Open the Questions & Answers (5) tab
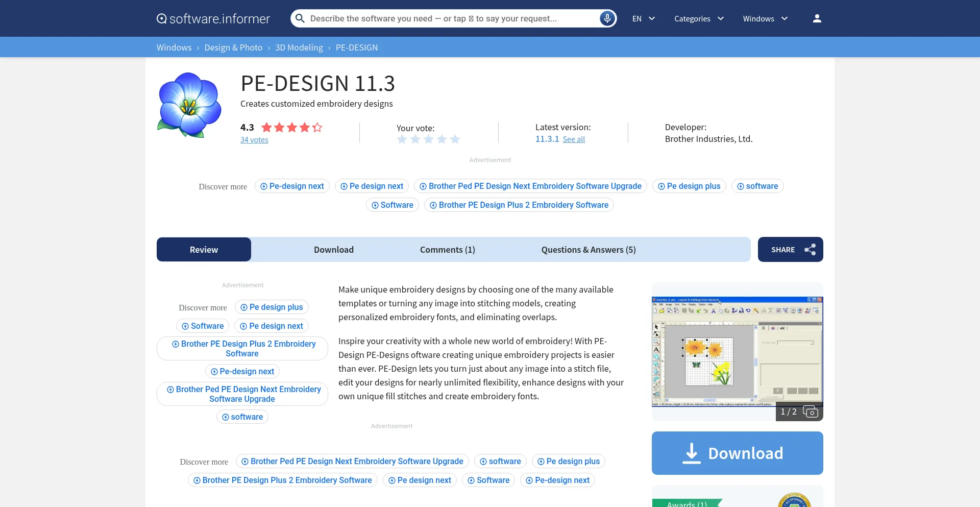The height and width of the screenshot is (507, 980). (x=588, y=250)
